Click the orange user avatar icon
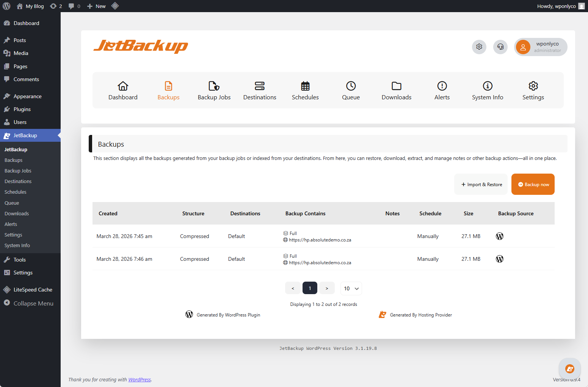The width and height of the screenshot is (588, 387). [x=523, y=47]
